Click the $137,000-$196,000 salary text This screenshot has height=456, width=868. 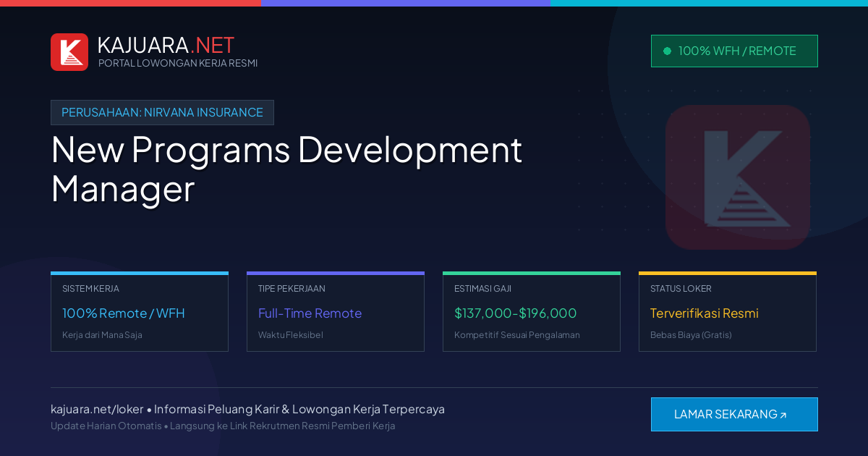click(516, 313)
